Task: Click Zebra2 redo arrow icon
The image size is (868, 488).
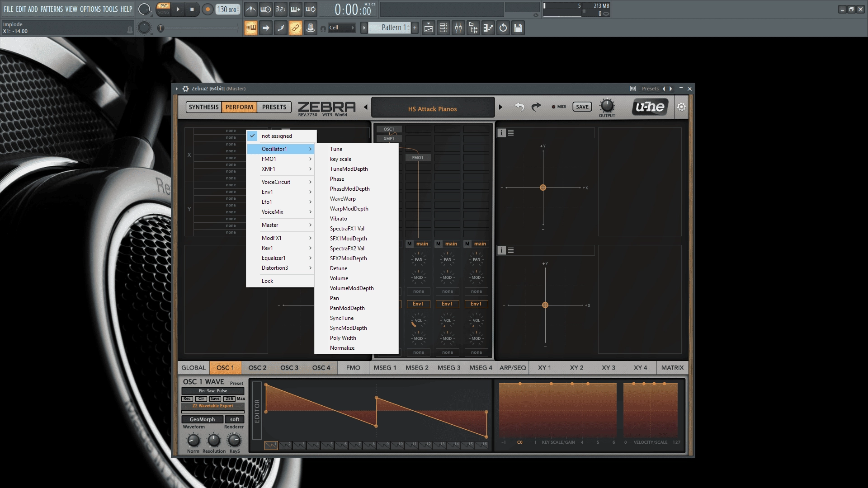Action: click(536, 107)
